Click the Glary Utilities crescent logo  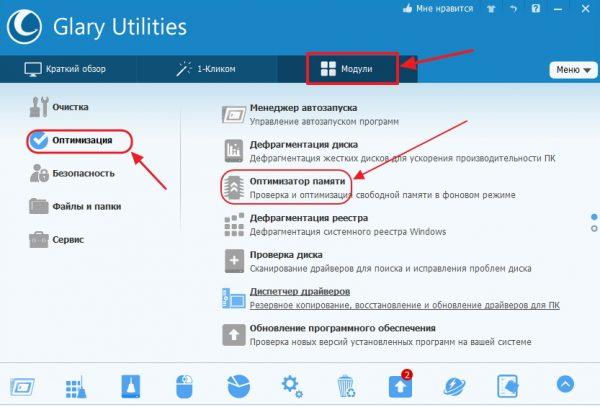click(x=24, y=27)
